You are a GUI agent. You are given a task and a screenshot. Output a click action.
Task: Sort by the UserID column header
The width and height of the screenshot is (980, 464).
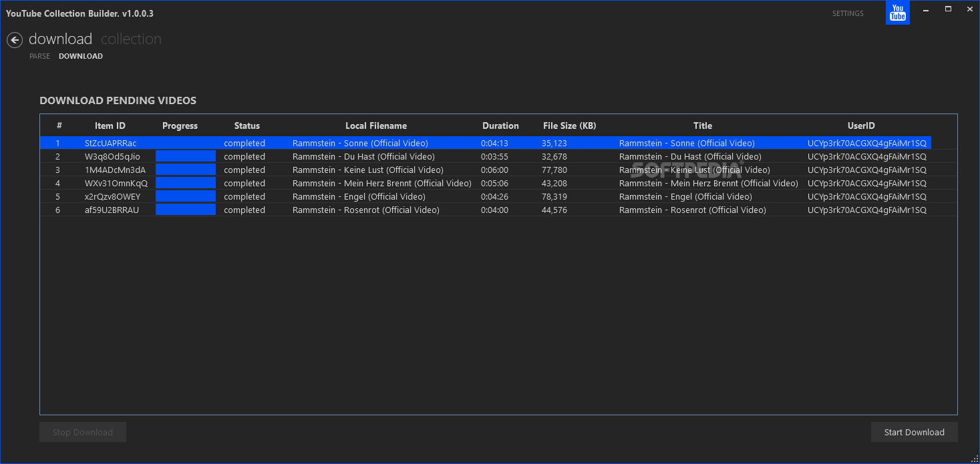(861, 126)
